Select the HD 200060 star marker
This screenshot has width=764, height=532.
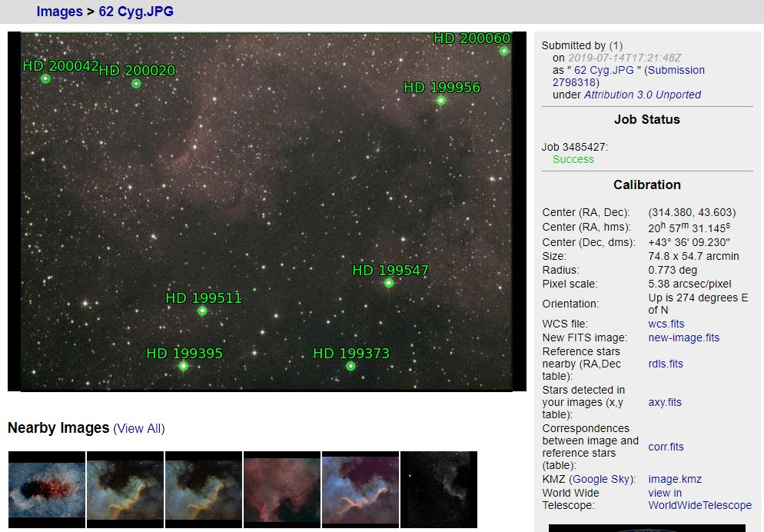[503, 51]
